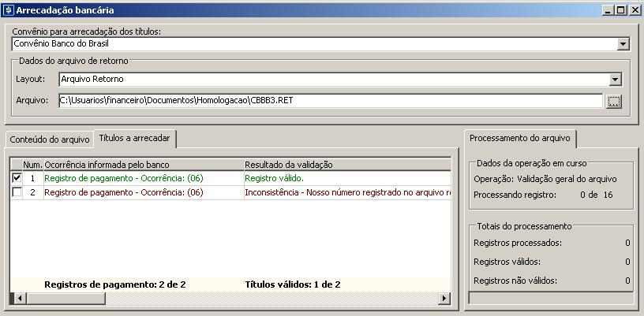Check the checkbox for record 2
The image size is (644, 316).
click(x=17, y=192)
